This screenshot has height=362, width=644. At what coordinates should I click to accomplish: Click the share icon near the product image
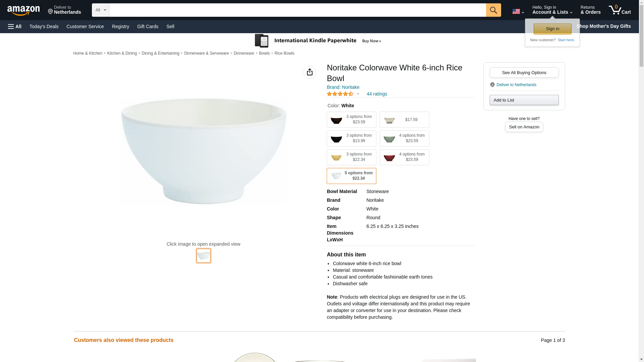310,72
